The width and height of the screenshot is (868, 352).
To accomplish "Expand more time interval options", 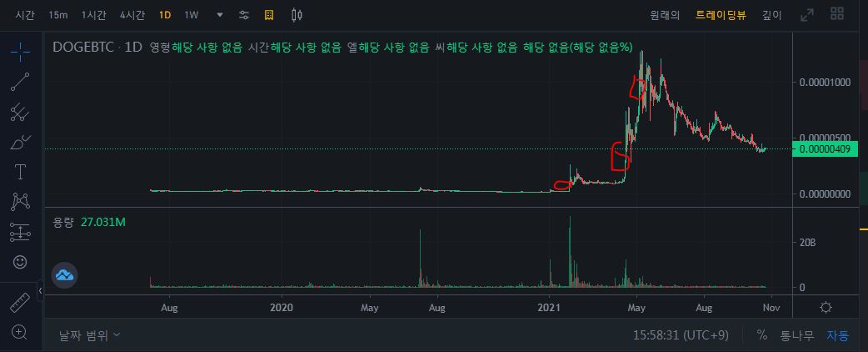I will pyautogui.click(x=220, y=16).
